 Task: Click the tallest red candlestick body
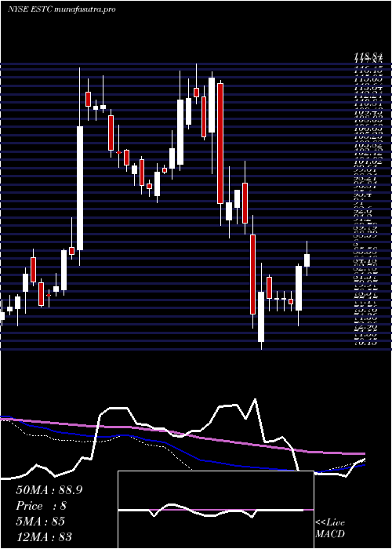click(220, 144)
